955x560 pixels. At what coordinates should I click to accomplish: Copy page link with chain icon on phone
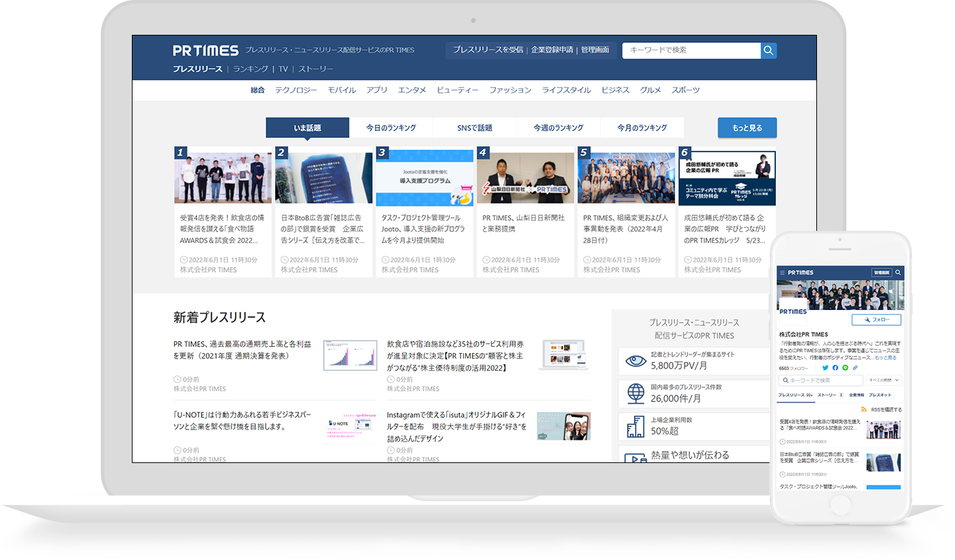[855, 368]
